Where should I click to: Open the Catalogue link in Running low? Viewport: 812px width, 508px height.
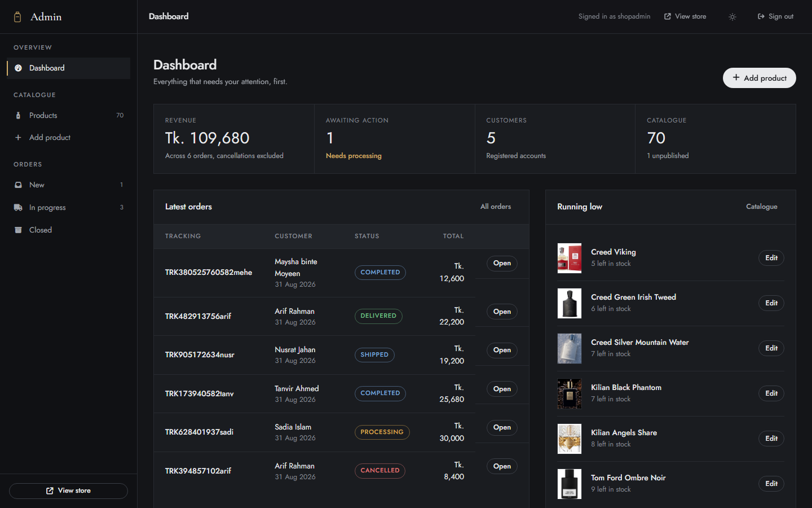[762, 207]
